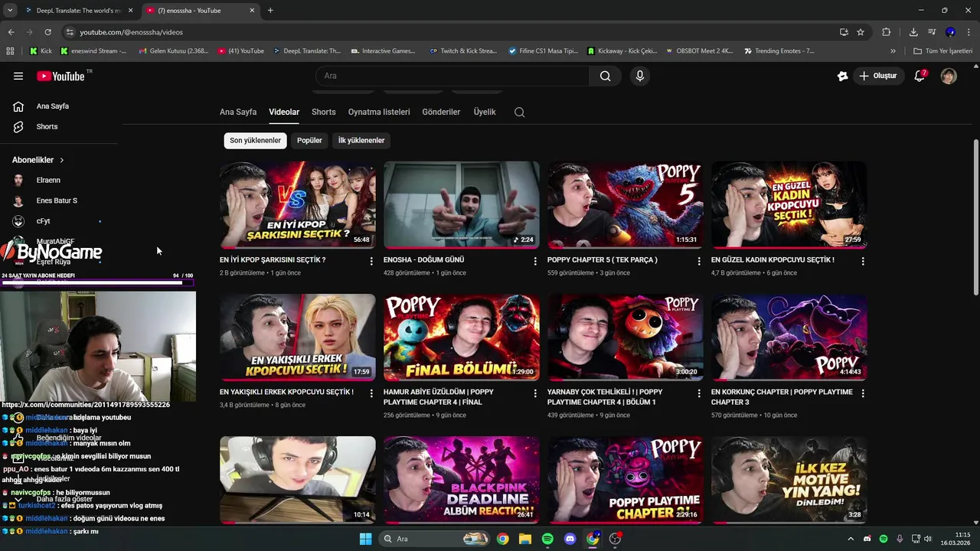This screenshot has height=551, width=980.
Task: Show hidden system tray icons chevron
Action: [x=850, y=539]
